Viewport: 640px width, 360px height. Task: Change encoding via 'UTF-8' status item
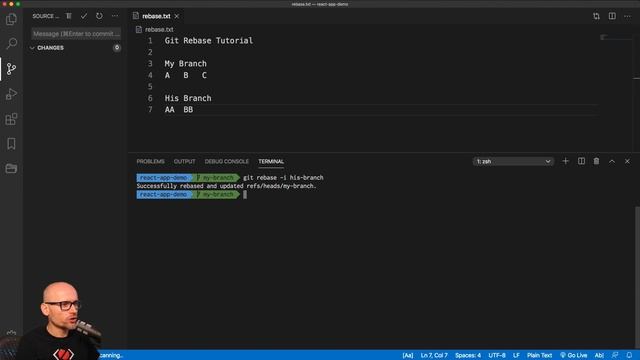(x=497, y=355)
